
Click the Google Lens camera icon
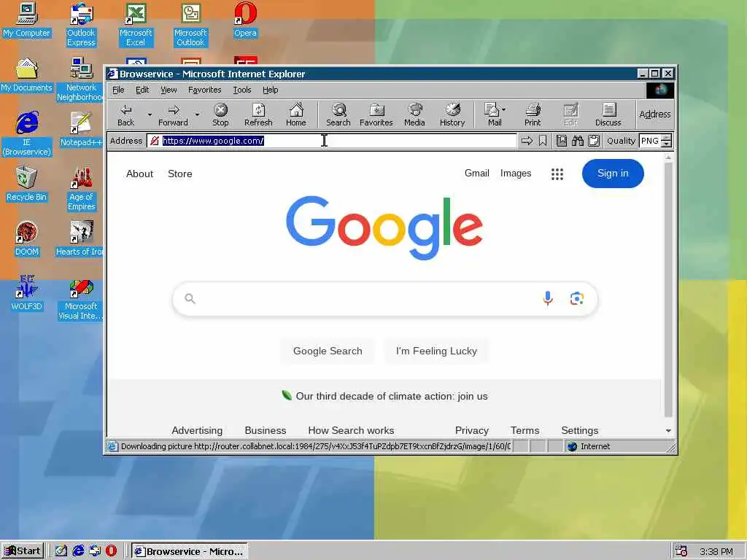[577, 298]
